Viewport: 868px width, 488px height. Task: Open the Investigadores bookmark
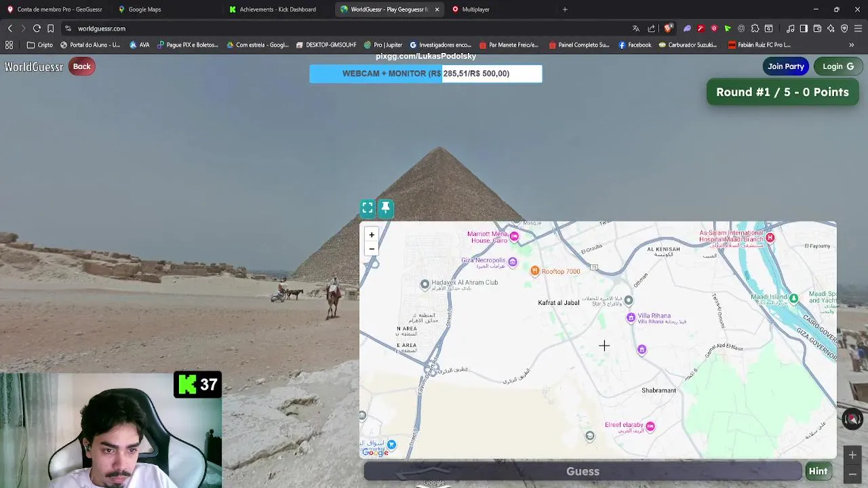point(440,45)
